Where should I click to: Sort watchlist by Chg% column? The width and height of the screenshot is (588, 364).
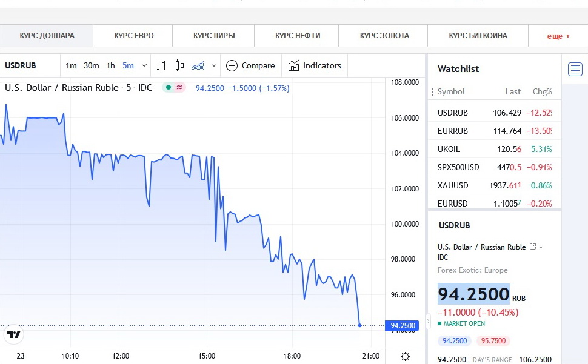542,91
